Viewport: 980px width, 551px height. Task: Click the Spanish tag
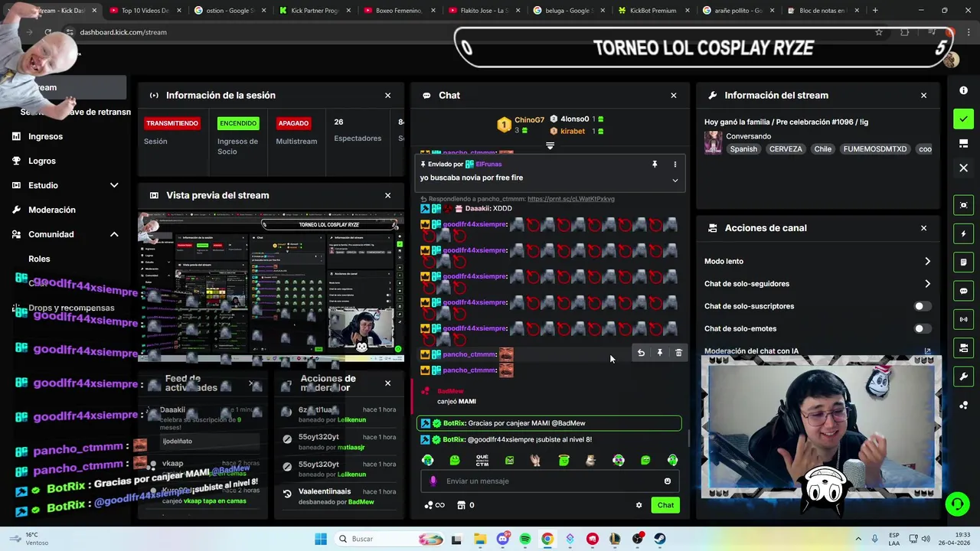[x=743, y=149]
